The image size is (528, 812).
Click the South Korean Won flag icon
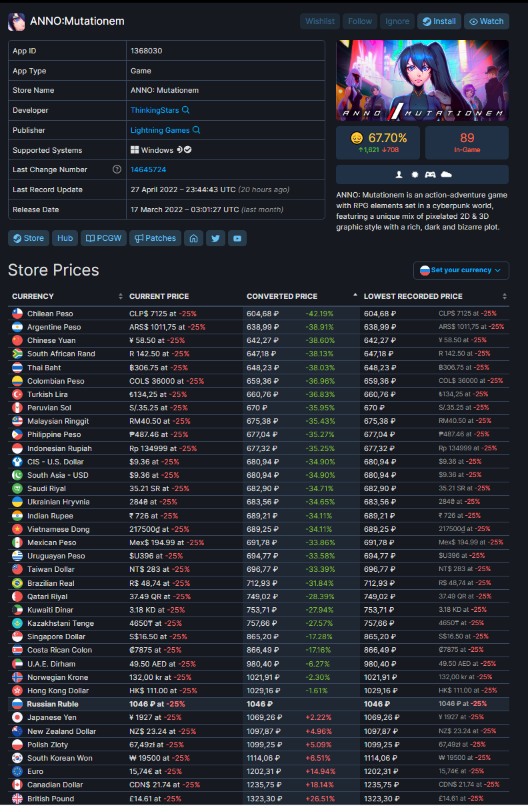17,758
